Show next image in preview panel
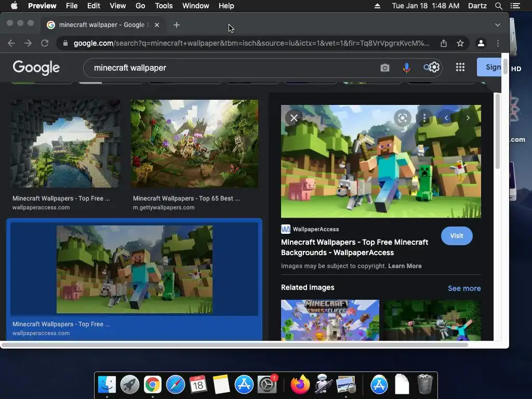 [468, 118]
